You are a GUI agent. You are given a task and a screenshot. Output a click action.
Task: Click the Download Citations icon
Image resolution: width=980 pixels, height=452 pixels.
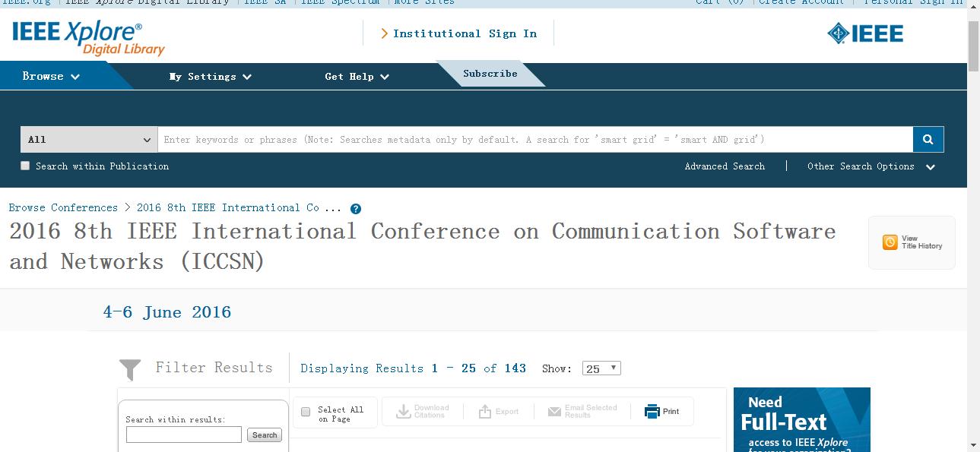click(403, 411)
